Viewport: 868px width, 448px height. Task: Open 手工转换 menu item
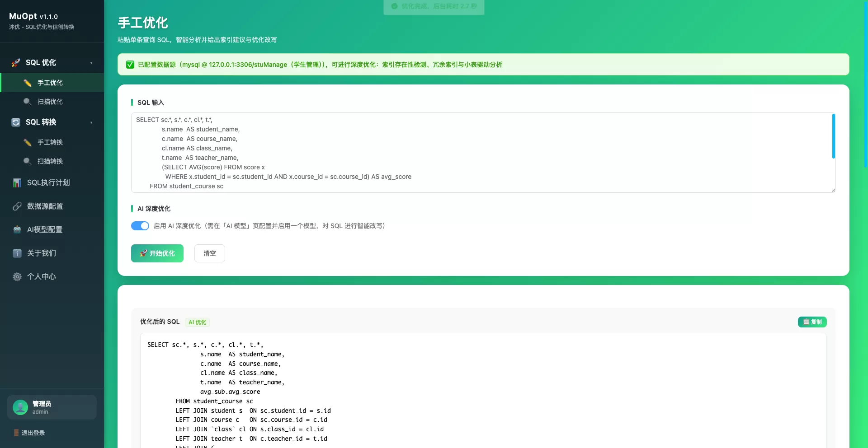[x=52, y=142]
